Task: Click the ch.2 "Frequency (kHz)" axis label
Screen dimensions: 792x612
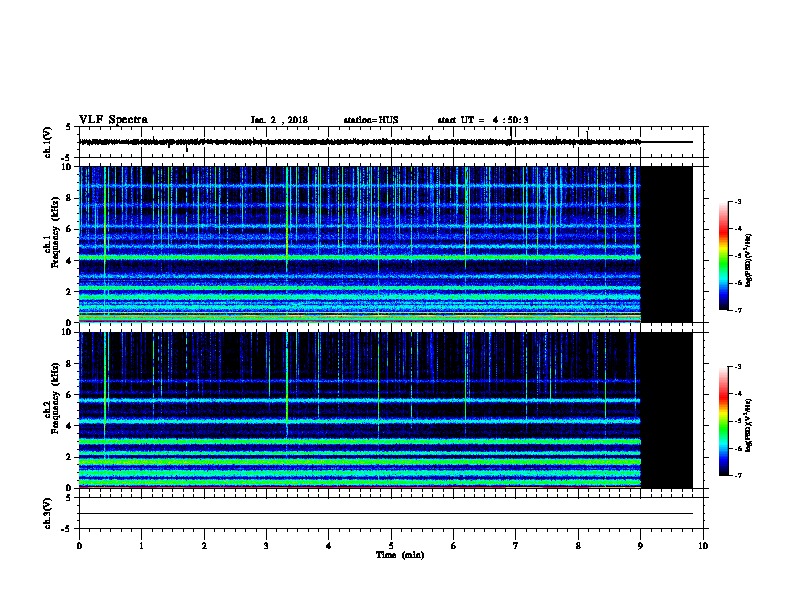Action: [55, 398]
